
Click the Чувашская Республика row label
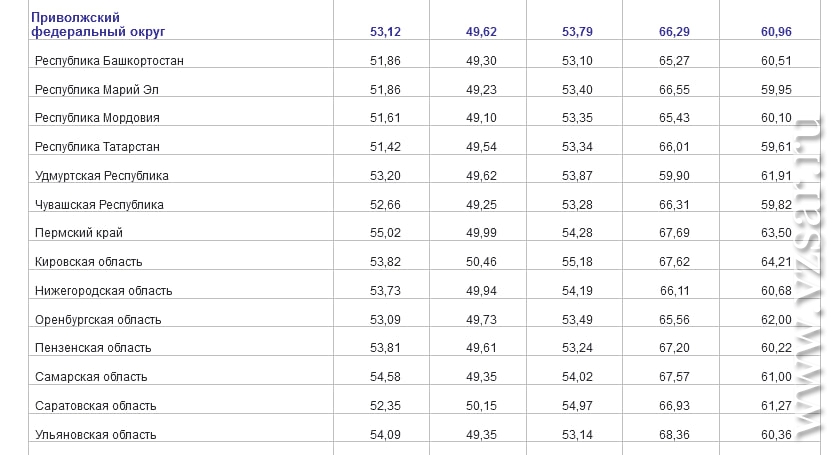(99, 205)
